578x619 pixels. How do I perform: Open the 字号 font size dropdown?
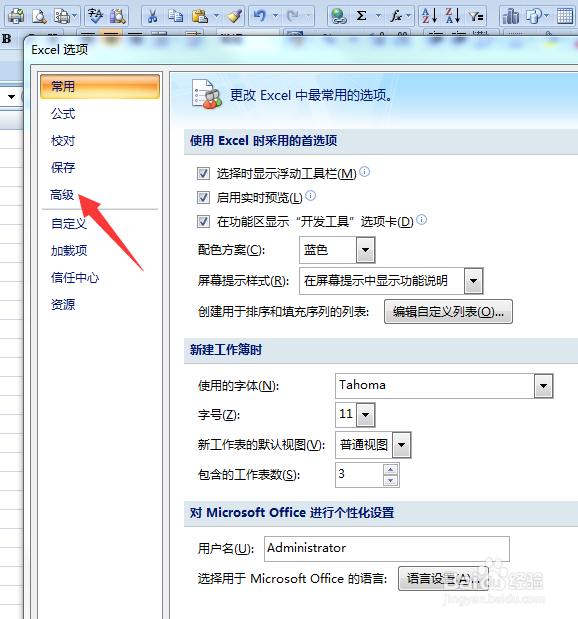pyautogui.click(x=365, y=415)
